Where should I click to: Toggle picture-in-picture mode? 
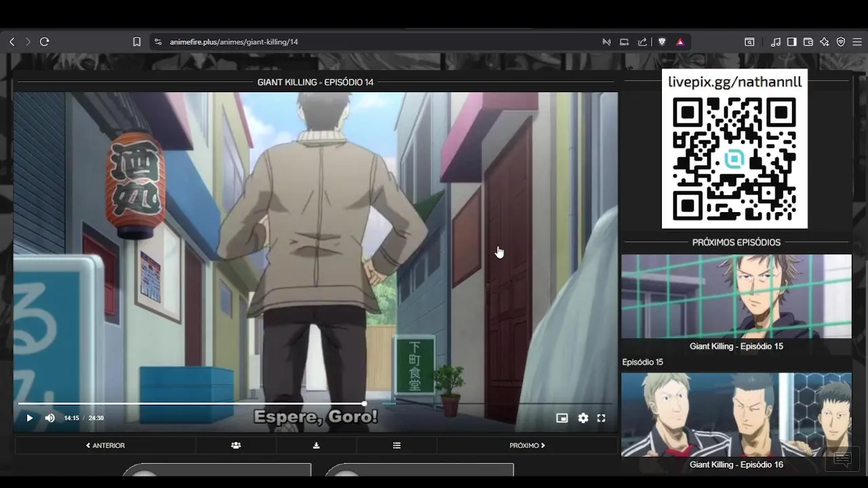click(x=561, y=418)
